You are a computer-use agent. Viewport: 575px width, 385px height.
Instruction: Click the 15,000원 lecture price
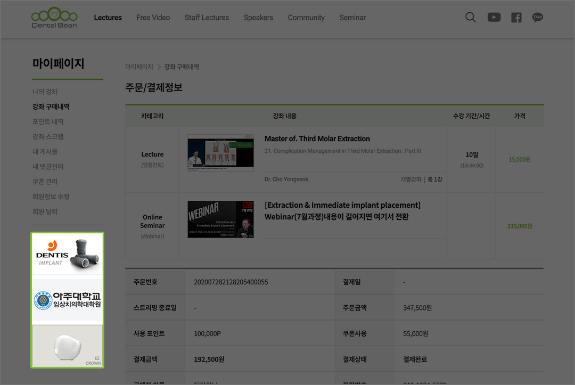tap(520, 160)
